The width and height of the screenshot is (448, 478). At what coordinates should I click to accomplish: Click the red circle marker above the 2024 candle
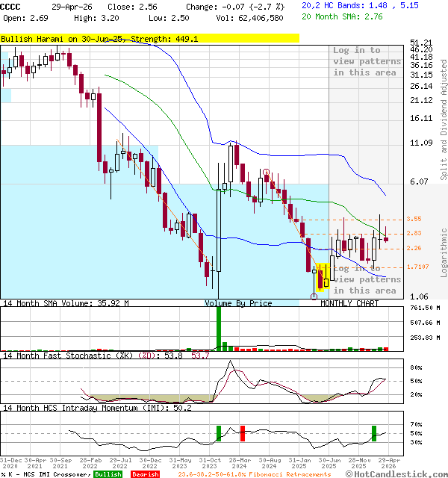tap(266, 173)
